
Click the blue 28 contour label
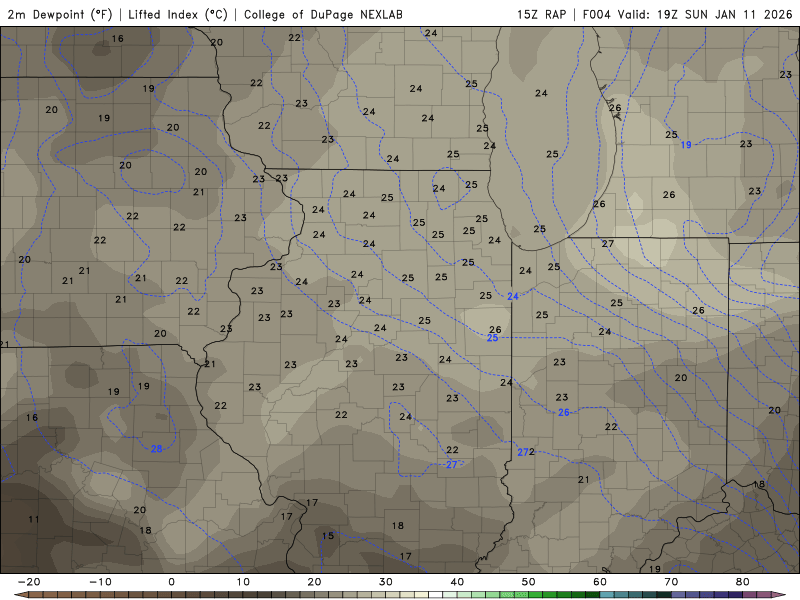tap(156, 449)
